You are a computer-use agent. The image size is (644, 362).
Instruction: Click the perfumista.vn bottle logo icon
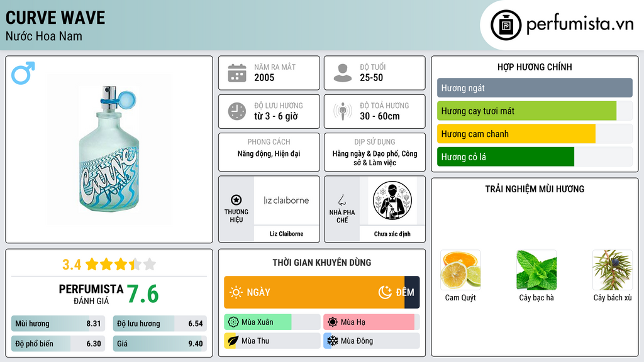pyautogui.click(x=506, y=25)
